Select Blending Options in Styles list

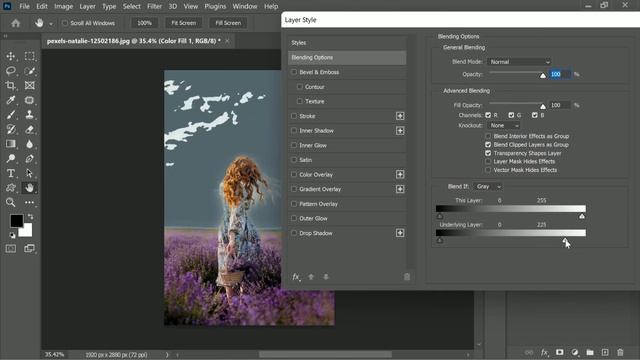click(x=347, y=58)
